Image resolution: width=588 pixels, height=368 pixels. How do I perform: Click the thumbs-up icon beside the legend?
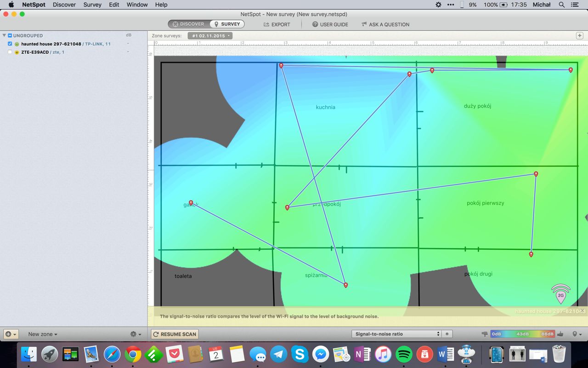pyautogui.click(x=560, y=334)
